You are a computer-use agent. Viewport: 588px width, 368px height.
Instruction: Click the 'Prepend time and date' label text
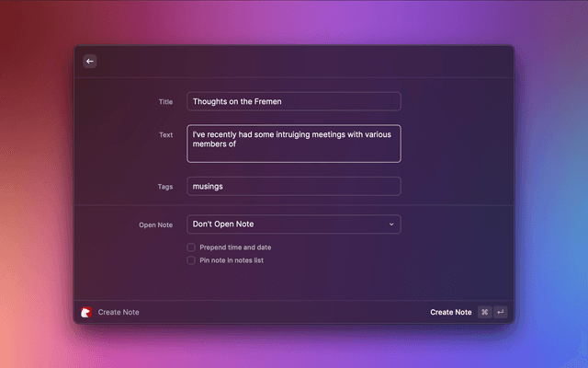click(235, 247)
